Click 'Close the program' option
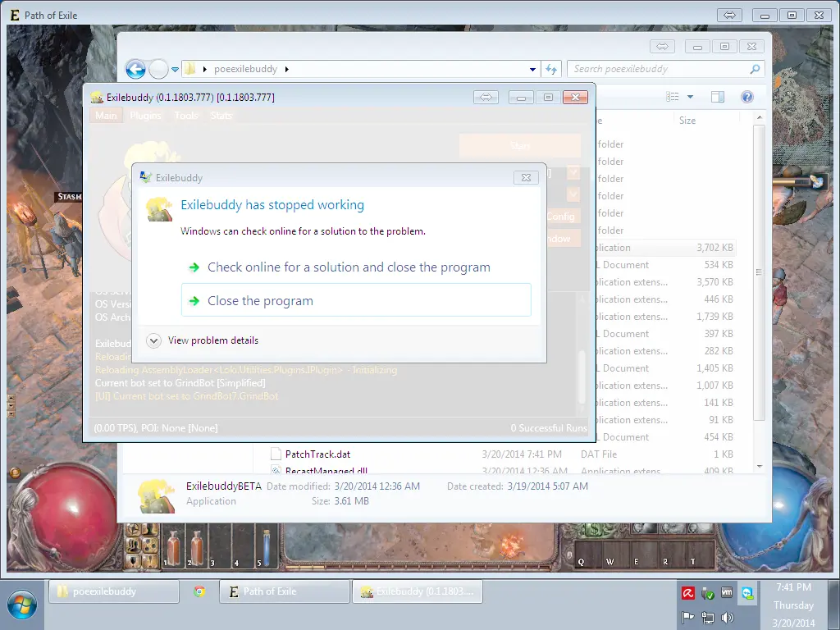Image resolution: width=840 pixels, height=630 pixels. tap(260, 301)
